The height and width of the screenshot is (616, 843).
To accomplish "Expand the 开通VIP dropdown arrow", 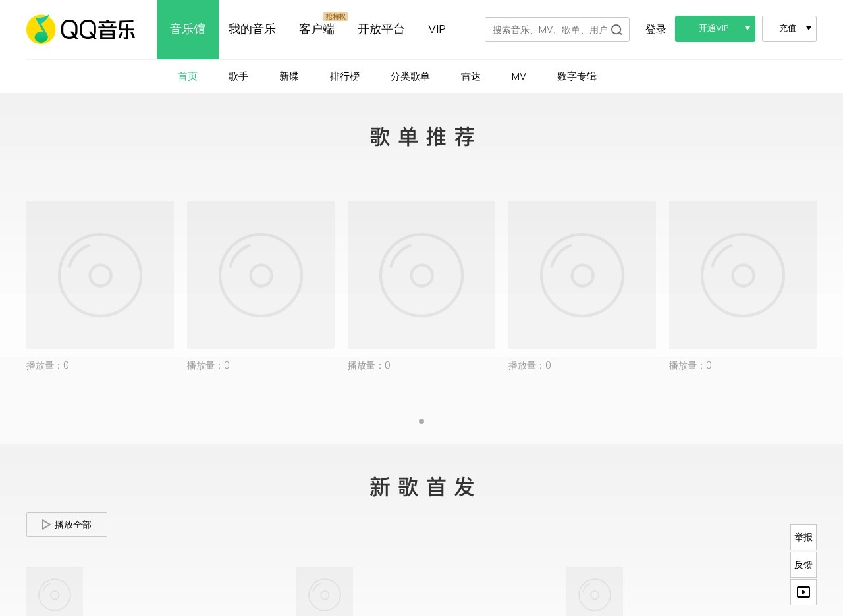I will coord(748,28).
